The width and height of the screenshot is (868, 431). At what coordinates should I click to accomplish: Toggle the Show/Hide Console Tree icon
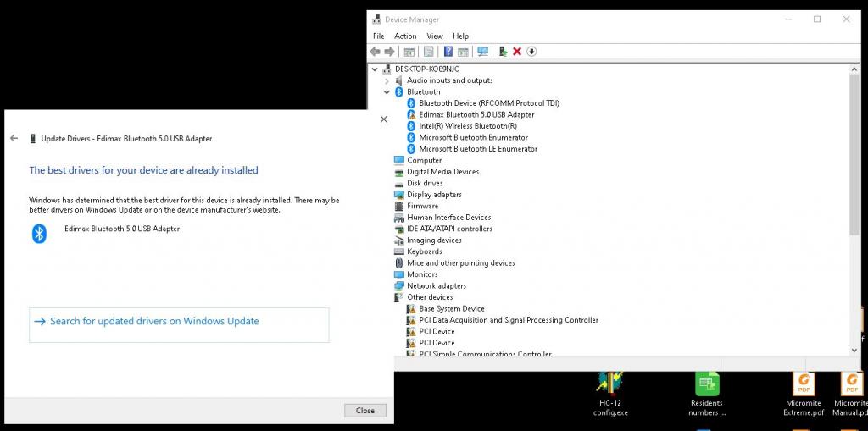(x=409, y=52)
